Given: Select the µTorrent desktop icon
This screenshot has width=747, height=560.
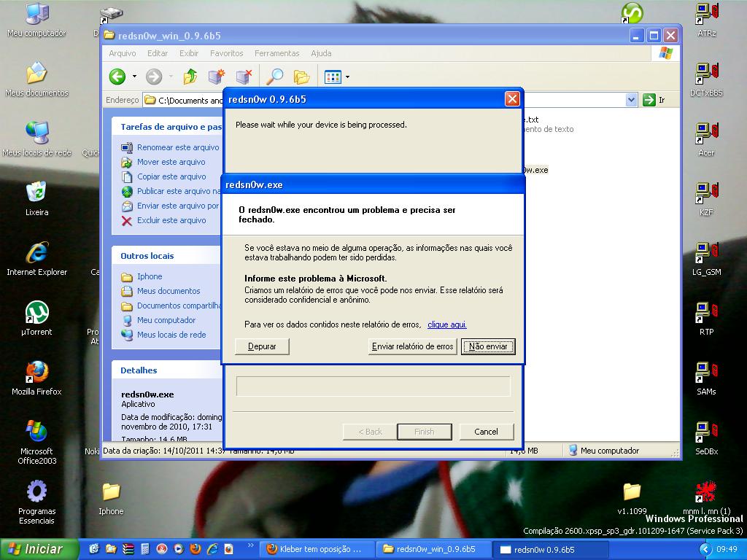Looking at the screenshot, I should (x=36, y=319).
